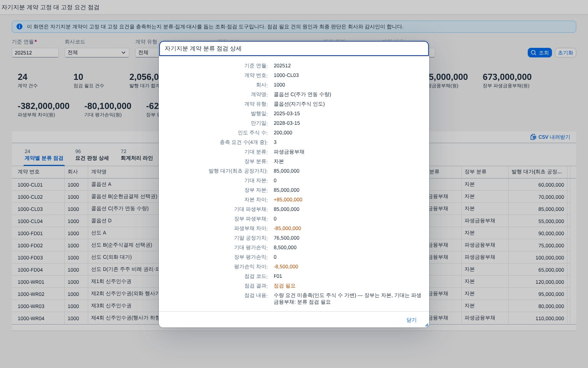Switch to the 요건 판정 상세 tab
The image size is (588, 368).
coord(92,155)
